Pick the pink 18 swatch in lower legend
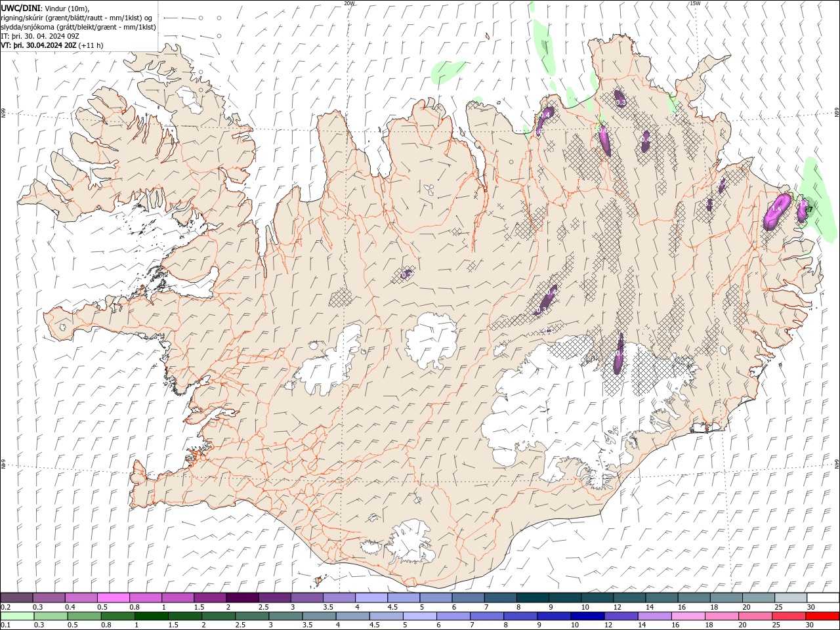Image resolution: width=840 pixels, height=630 pixels. (x=721, y=616)
